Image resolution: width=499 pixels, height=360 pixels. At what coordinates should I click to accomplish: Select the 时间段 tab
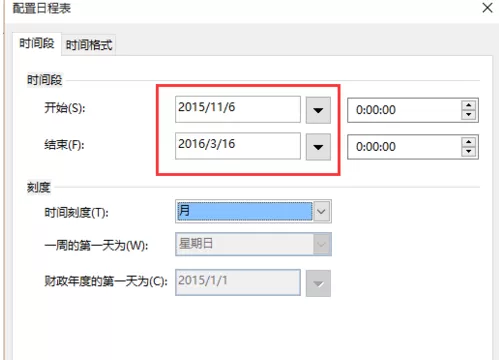pyautogui.click(x=37, y=44)
